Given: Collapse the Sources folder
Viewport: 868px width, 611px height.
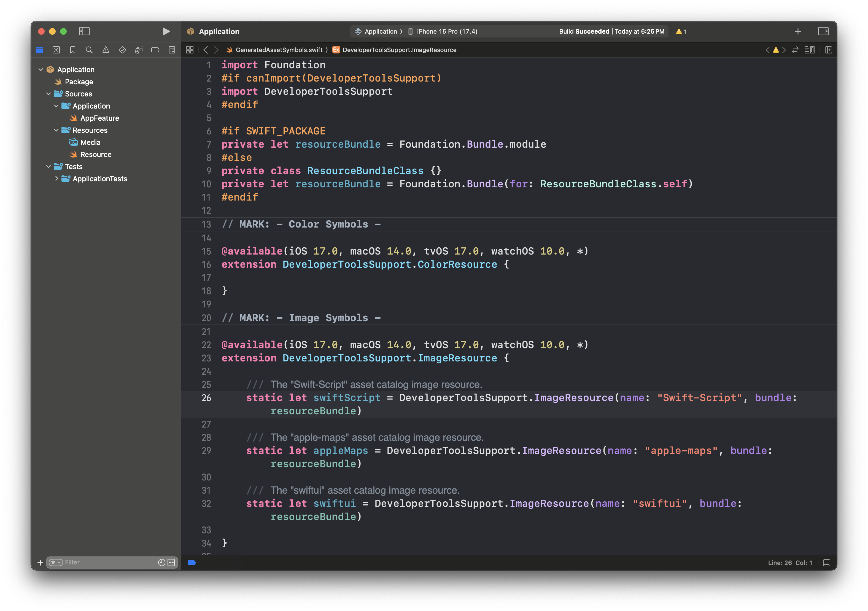Looking at the screenshot, I should pos(48,94).
